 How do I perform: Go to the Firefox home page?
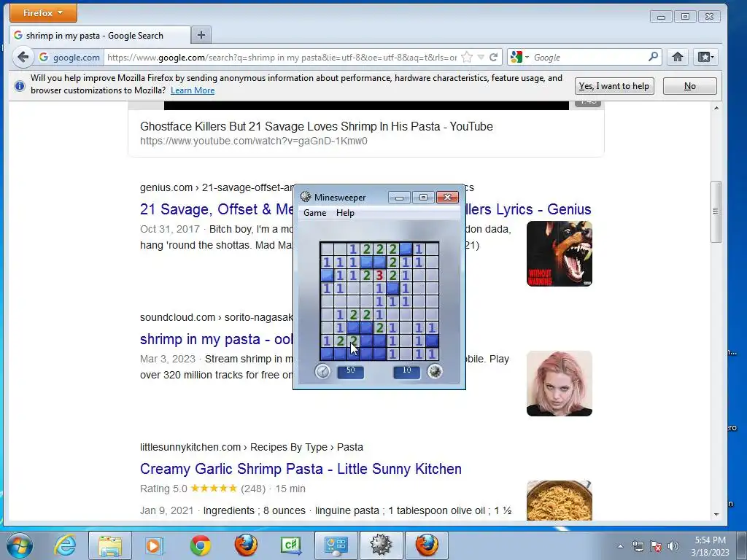[x=678, y=58]
